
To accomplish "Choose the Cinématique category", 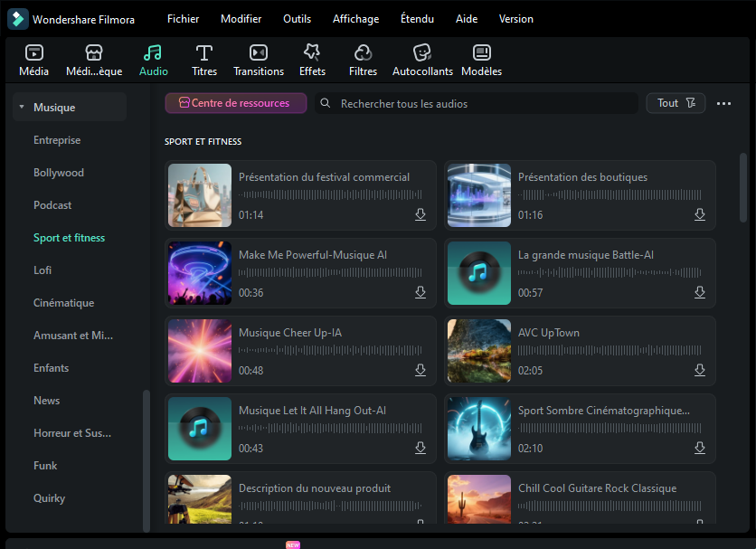I will pyautogui.click(x=63, y=303).
